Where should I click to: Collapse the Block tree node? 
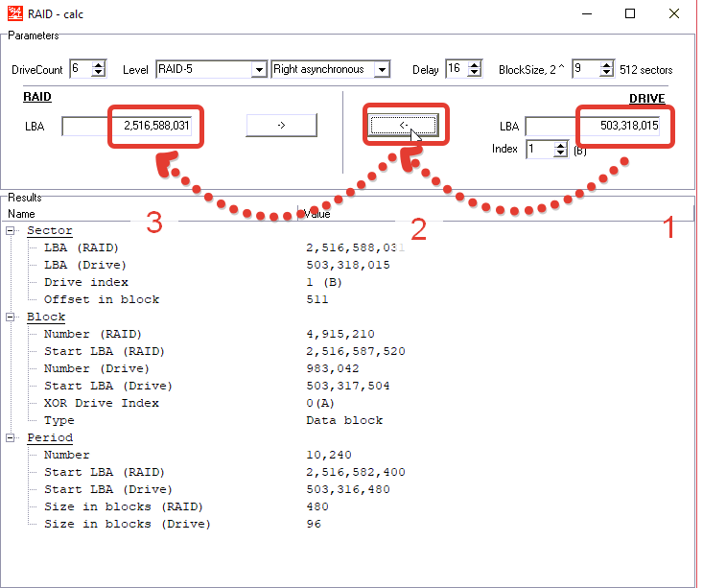point(12,318)
